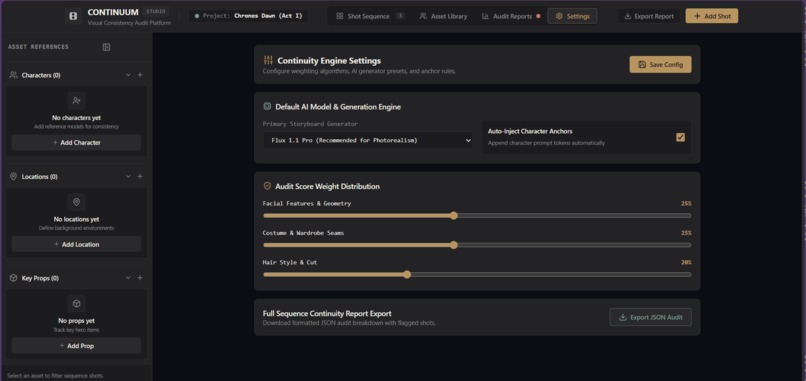This screenshot has width=806, height=381.
Task: Click the 25% value for Costume & Wardrobe
Action: [x=686, y=233]
